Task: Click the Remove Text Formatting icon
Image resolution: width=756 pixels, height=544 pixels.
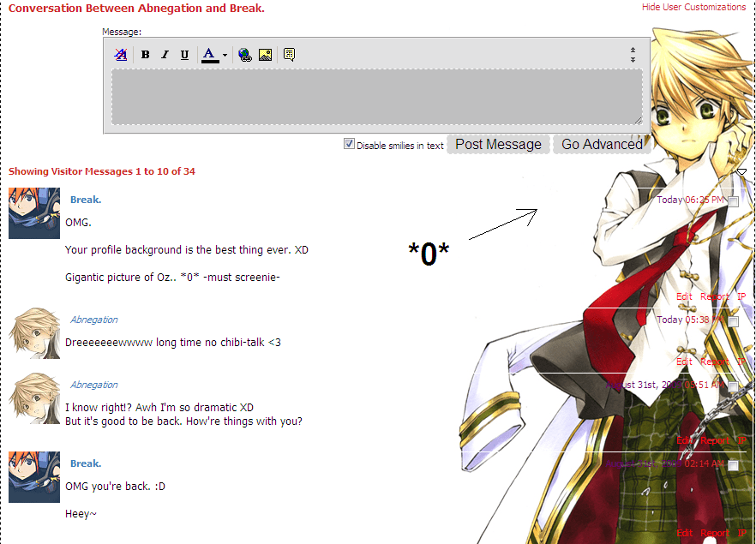Action: click(x=121, y=55)
